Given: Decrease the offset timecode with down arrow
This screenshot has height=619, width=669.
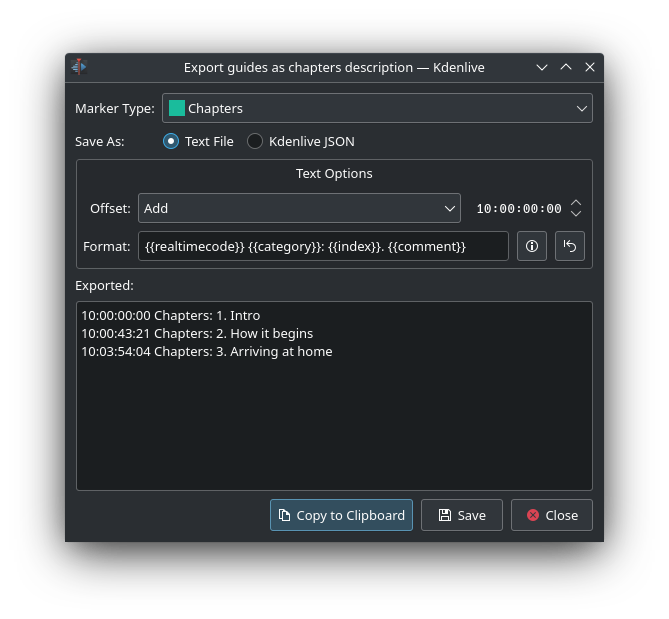Looking at the screenshot, I should pyautogui.click(x=576, y=214).
